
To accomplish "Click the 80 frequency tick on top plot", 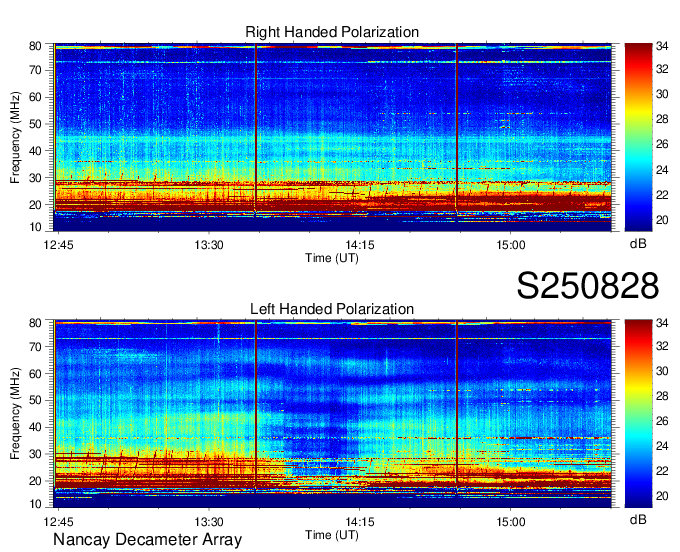I will (35, 46).
